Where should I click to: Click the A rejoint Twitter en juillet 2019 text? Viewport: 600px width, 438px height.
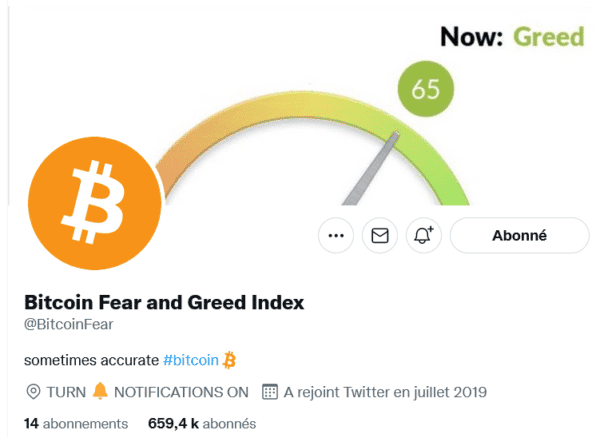[385, 391]
